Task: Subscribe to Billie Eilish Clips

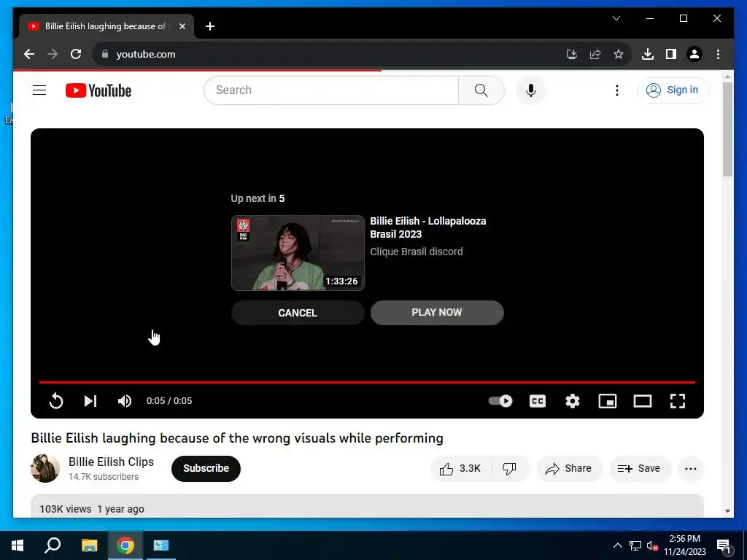Action: point(206,469)
